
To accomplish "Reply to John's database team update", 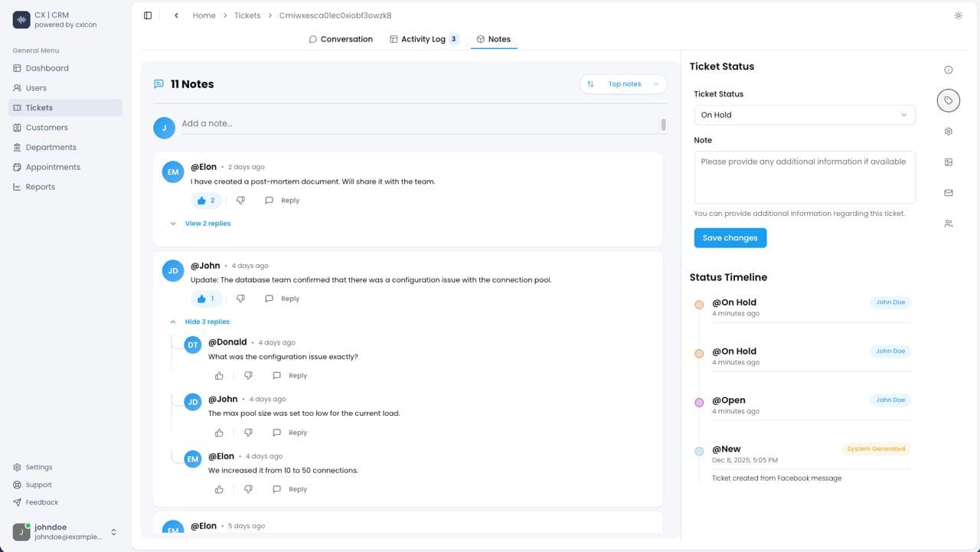I will tap(282, 299).
